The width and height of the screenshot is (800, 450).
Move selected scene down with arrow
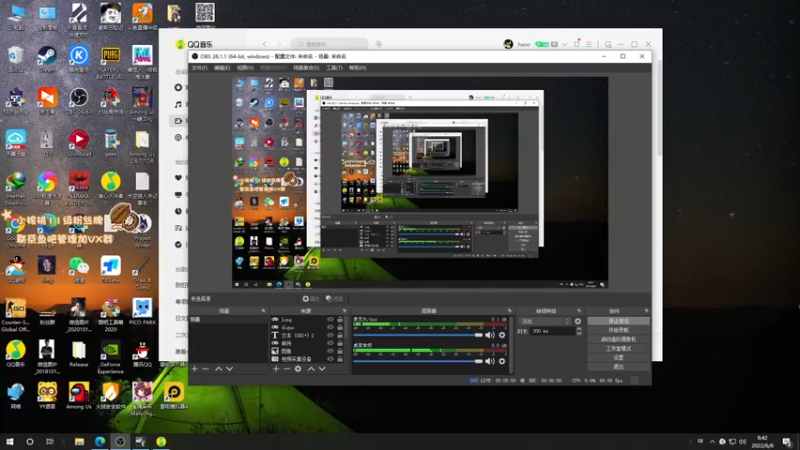[230, 368]
